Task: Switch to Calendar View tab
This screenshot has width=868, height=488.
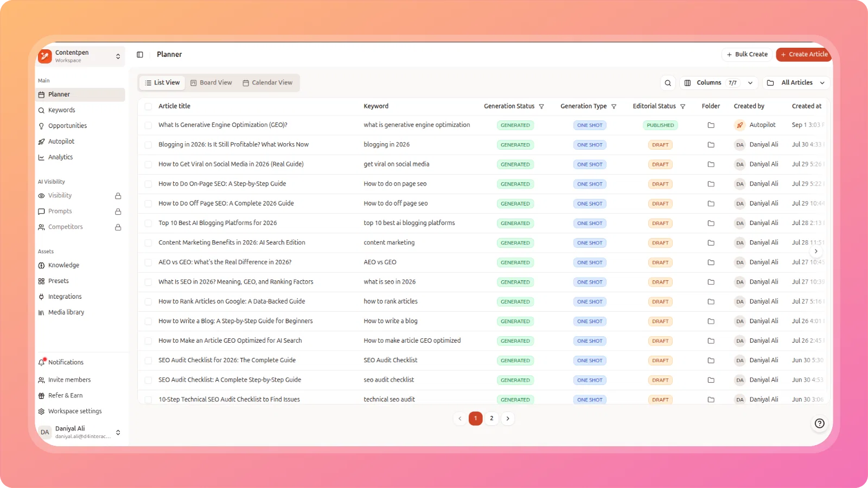Action: pos(267,83)
